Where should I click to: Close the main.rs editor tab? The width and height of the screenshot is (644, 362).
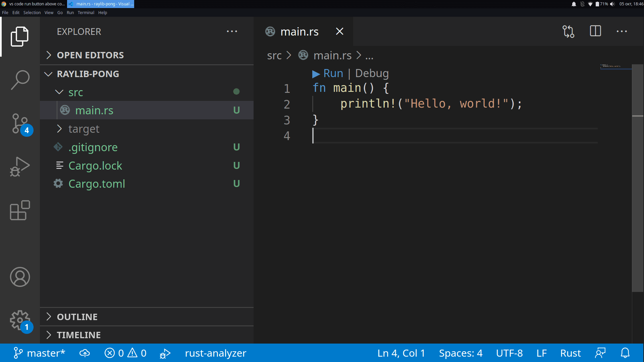point(339,31)
